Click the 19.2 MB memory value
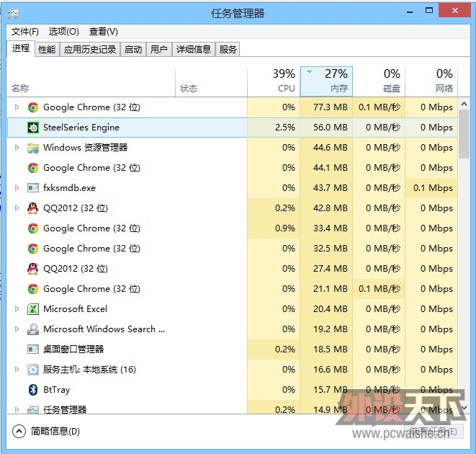 click(331, 329)
